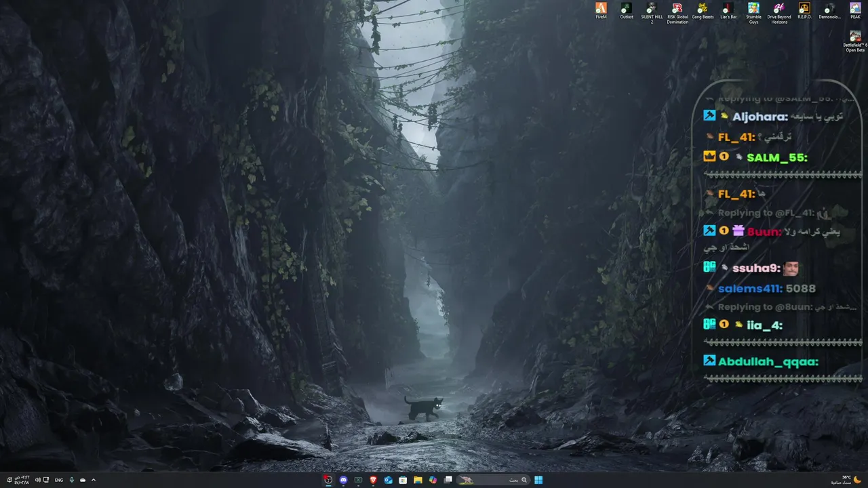Open Outlook from the taskbar

click(x=388, y=480)
